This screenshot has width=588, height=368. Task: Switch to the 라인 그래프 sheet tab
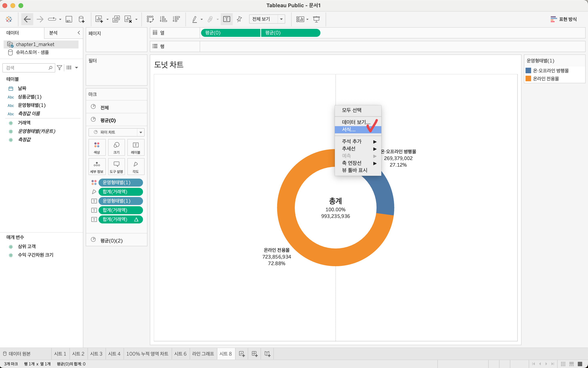click(203, 354)
